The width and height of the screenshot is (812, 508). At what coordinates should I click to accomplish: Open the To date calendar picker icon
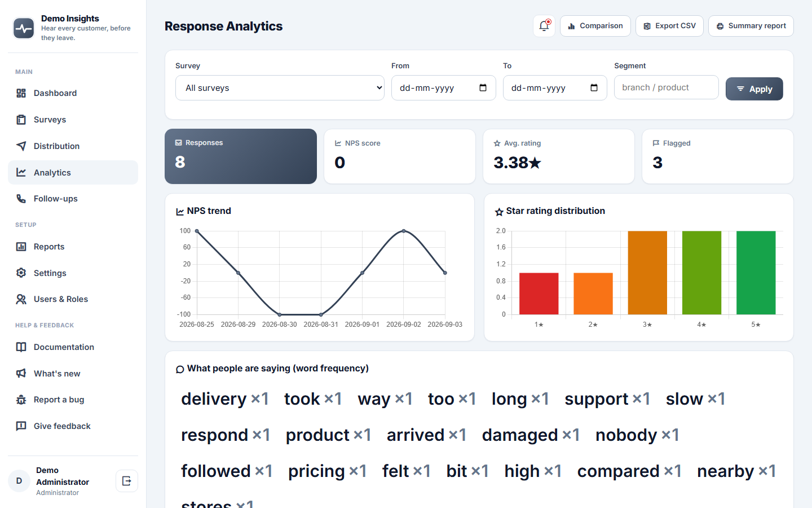point(594,87)
